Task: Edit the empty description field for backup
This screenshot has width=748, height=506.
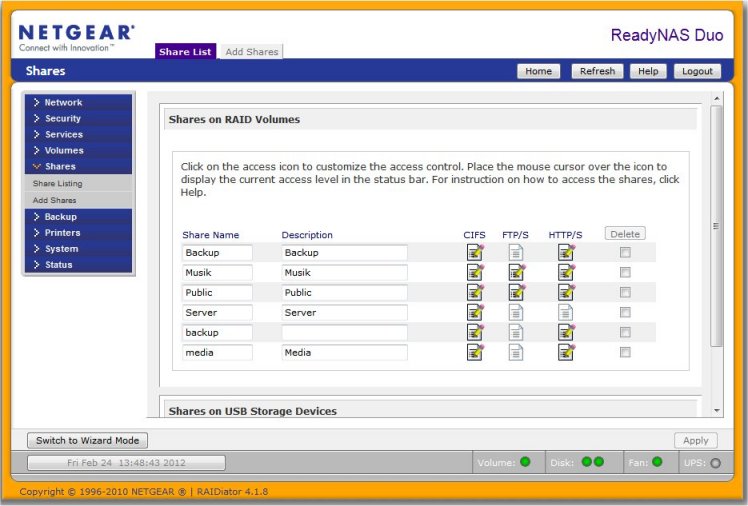Action: tap(344, 332)
